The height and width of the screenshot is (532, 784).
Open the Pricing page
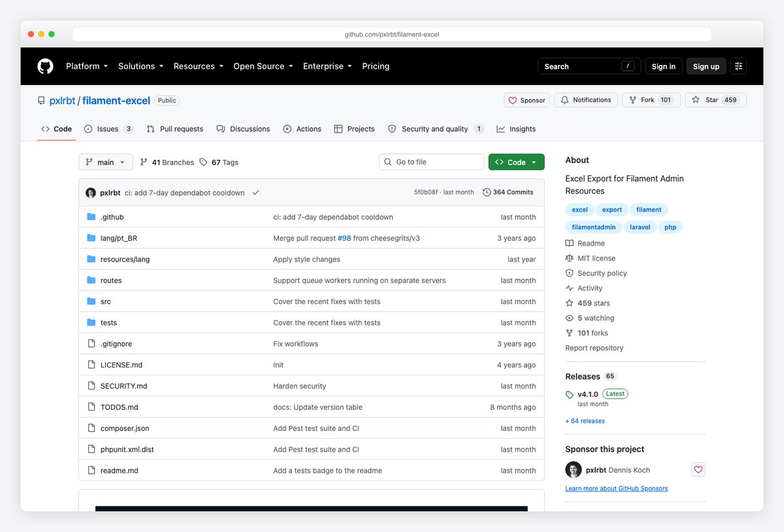tap(376, 66)
